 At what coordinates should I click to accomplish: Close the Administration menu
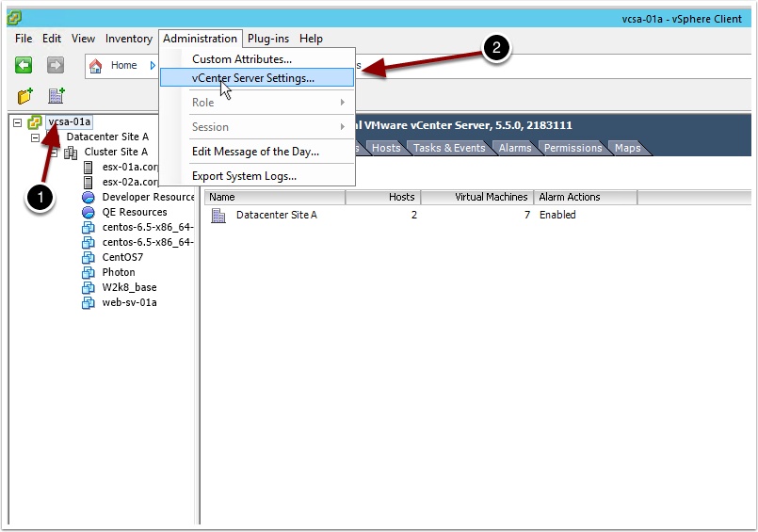point(201,39)
